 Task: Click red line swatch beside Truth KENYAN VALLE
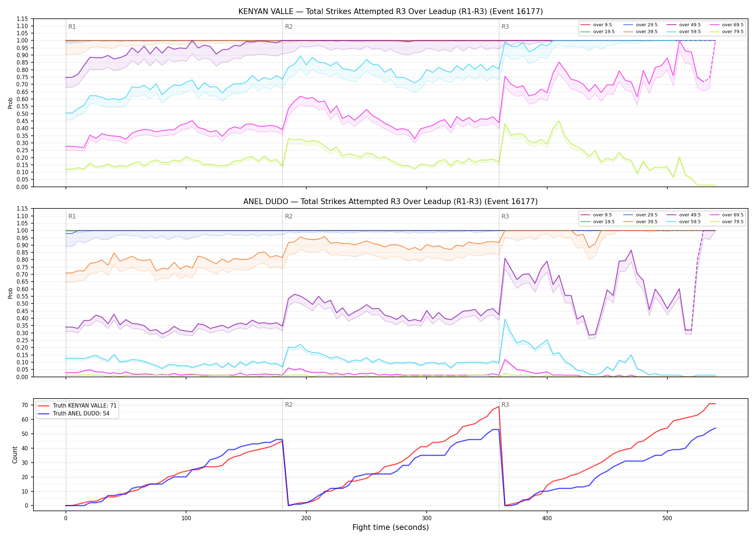[x=43, y=406]
